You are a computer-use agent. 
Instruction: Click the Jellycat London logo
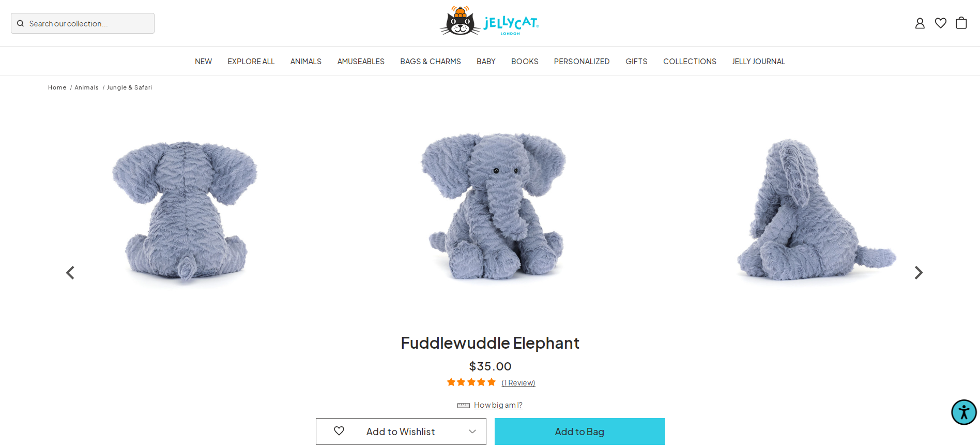click(489, 21)
